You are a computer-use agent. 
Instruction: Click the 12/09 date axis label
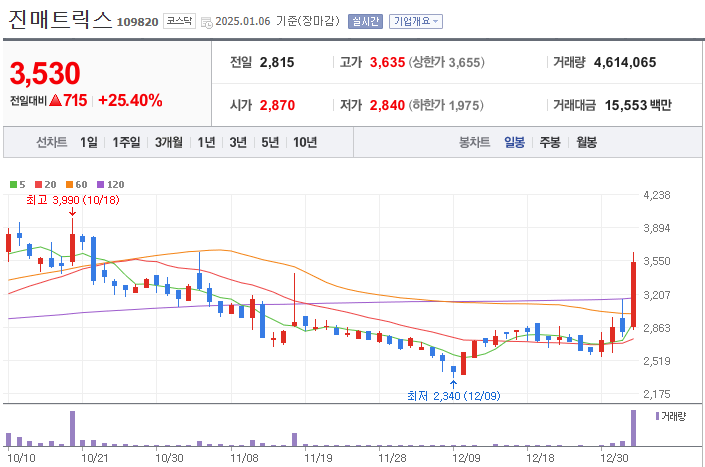[466, 458]
